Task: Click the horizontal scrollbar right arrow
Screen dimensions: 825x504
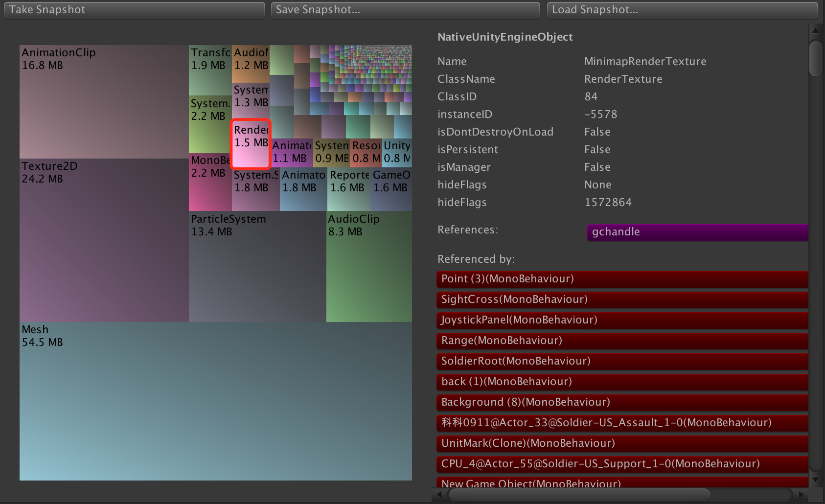Action: click(x=801, y=495)
